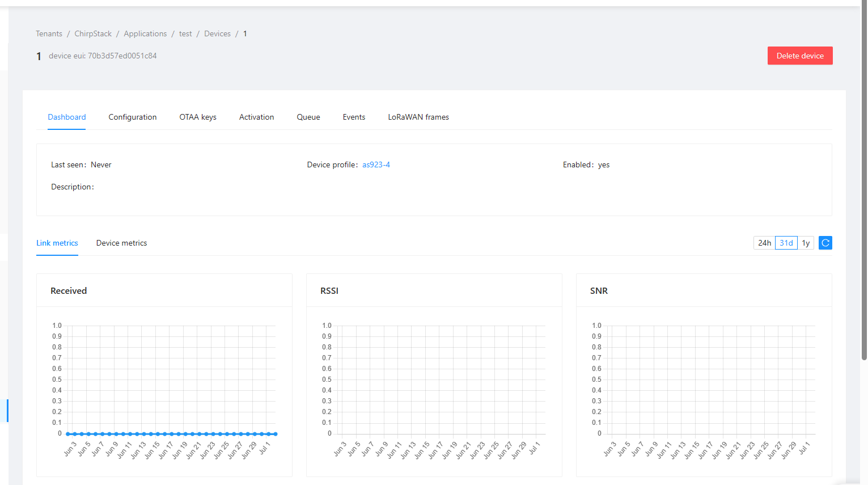
Task: Click the refresh metrics icon button
Action: tap(825, 243)
